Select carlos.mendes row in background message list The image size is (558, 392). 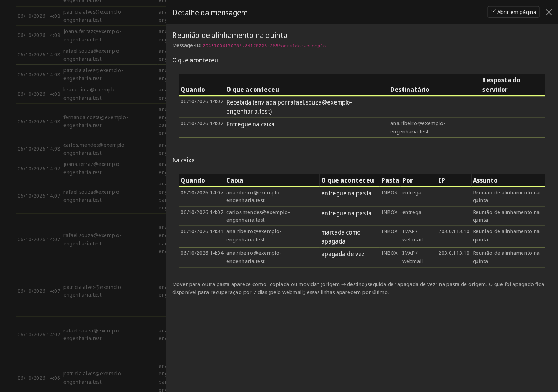[x=91, y=149]
